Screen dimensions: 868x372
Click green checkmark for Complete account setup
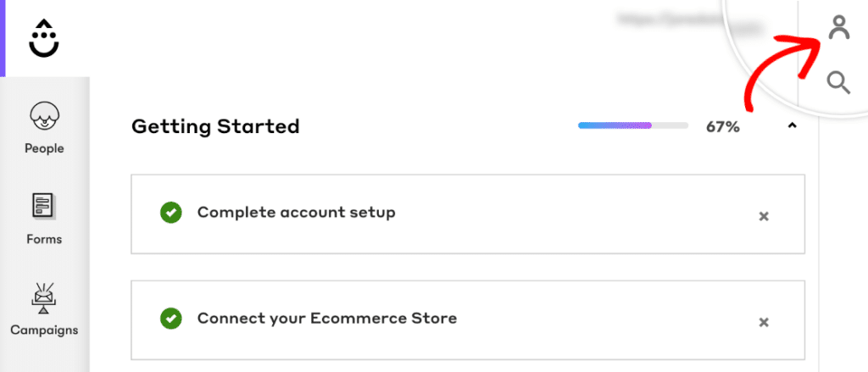coord(170,213)
